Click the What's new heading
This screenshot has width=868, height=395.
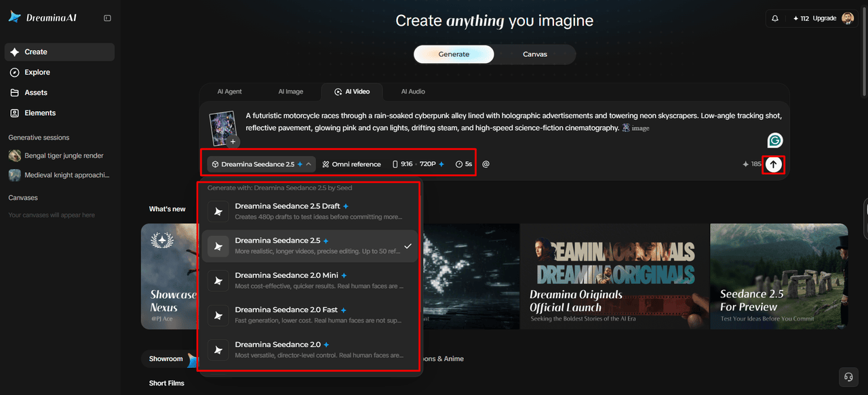(167, 209)
